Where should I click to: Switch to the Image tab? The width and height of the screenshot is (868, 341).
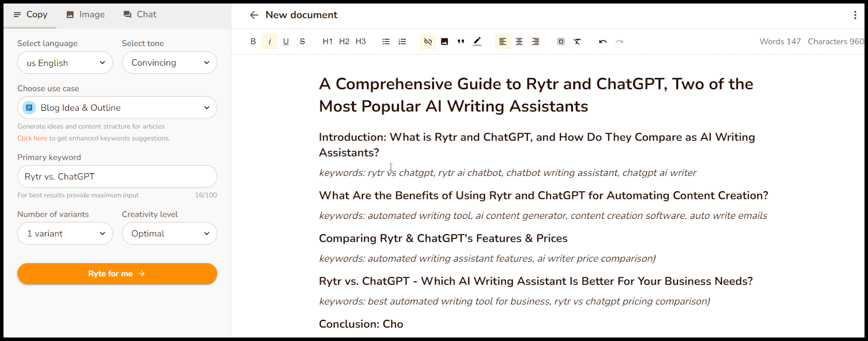point(86,15)
